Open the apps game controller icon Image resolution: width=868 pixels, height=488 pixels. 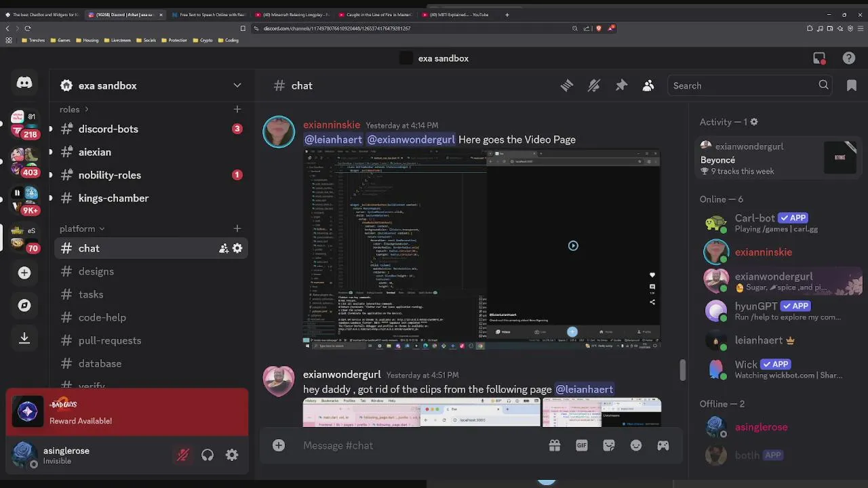[x=663, y=445]
